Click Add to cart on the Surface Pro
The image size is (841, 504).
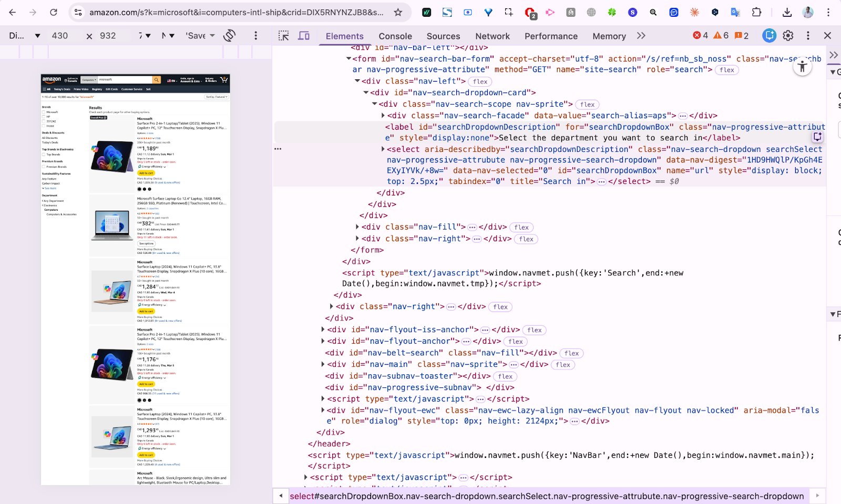pos(146,173)
